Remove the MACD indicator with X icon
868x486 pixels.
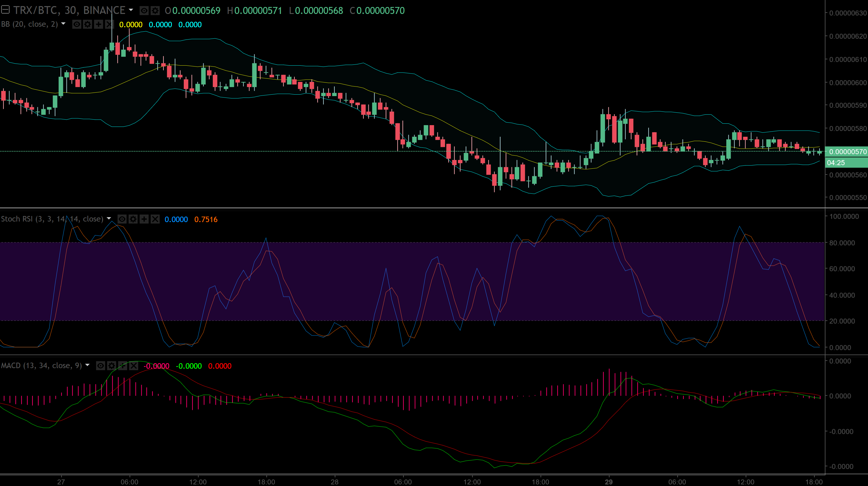(134, 366)
